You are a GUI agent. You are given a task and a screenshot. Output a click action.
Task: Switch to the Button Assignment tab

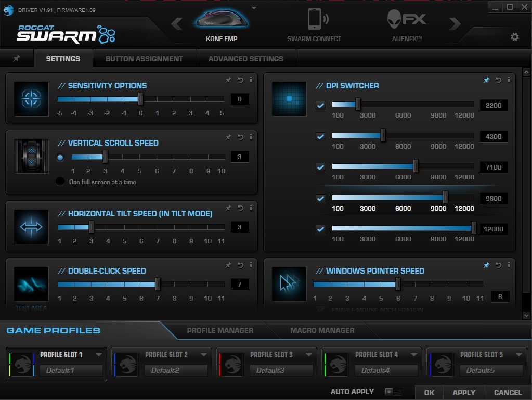coord(144,59)
